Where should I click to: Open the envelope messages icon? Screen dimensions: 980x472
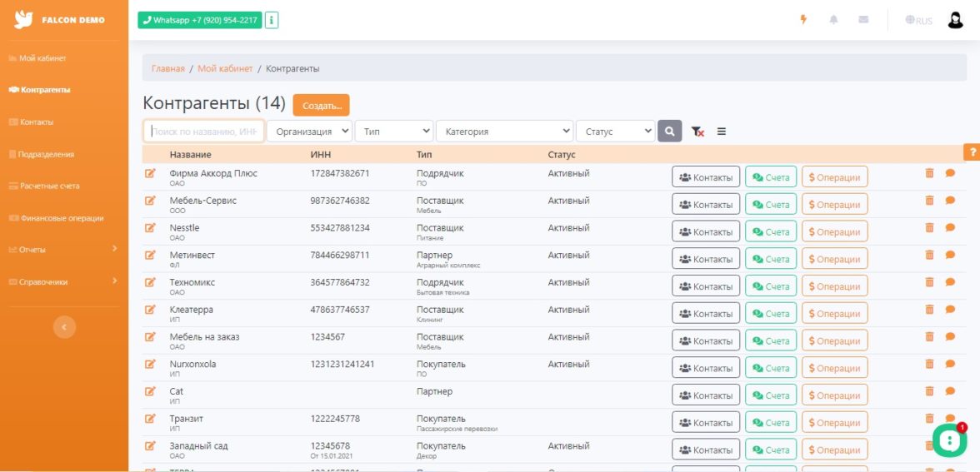click(x=863, y=20)
